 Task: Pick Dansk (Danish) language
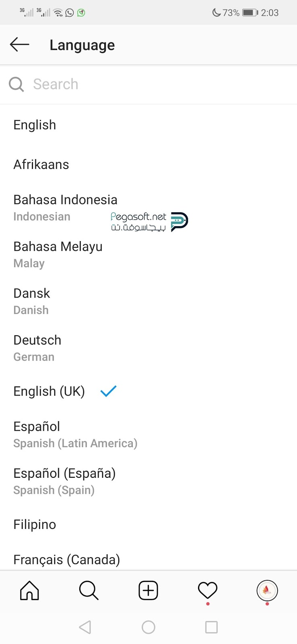pyautogui.click(x=148, y=301)
